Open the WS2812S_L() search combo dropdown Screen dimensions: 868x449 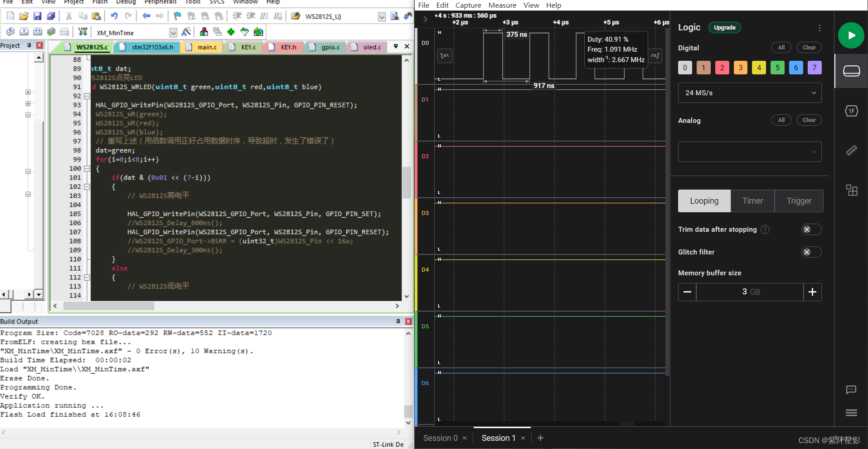pyautogui.click(x=382, y=17)
